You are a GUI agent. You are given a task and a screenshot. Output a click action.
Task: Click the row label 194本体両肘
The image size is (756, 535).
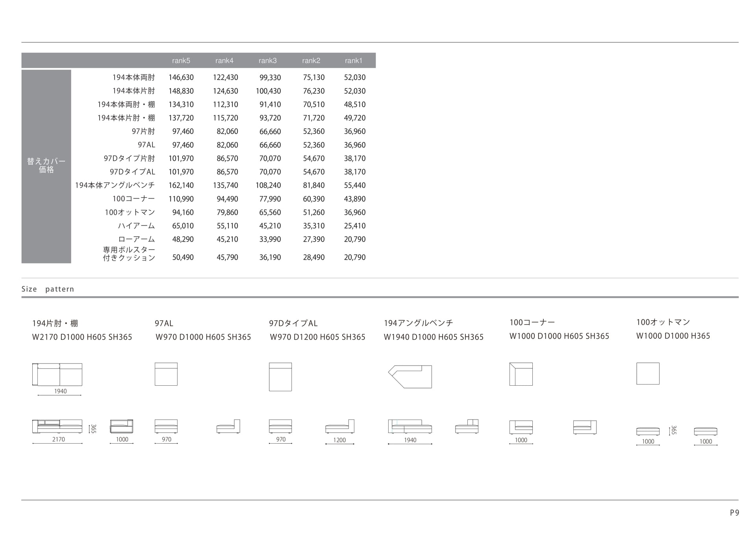coord(133,77)
